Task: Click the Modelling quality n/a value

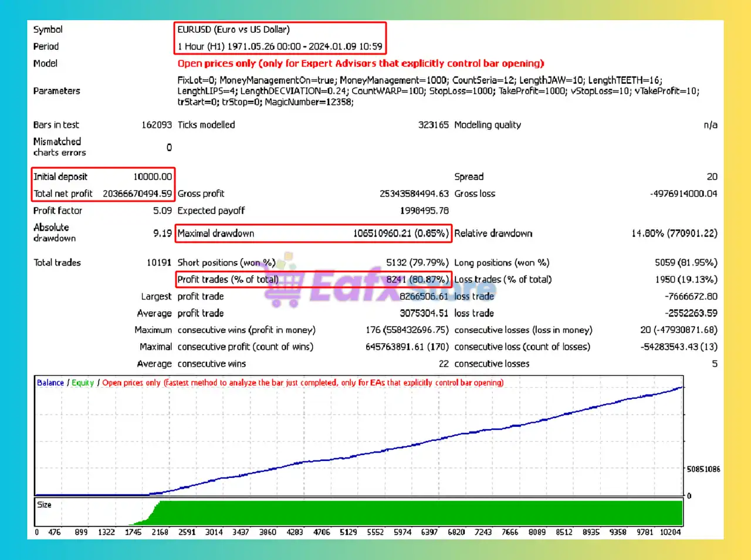Action: pos(710,125)
